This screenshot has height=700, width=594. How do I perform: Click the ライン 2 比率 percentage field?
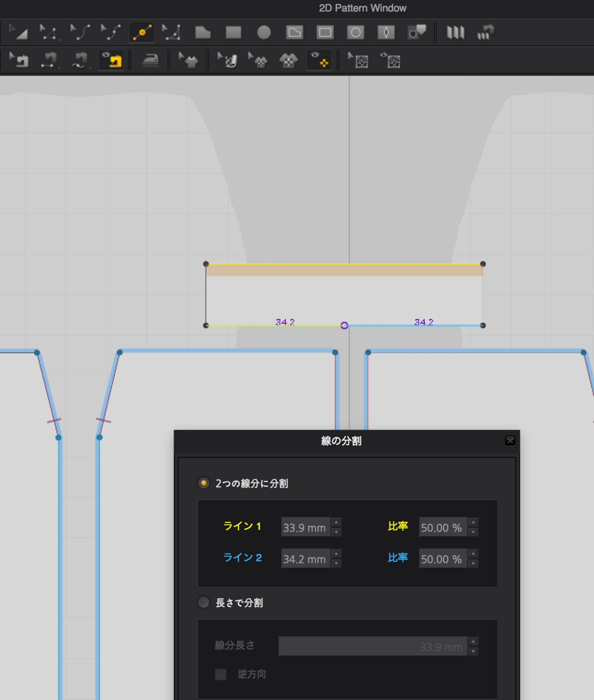click(442, 559)
